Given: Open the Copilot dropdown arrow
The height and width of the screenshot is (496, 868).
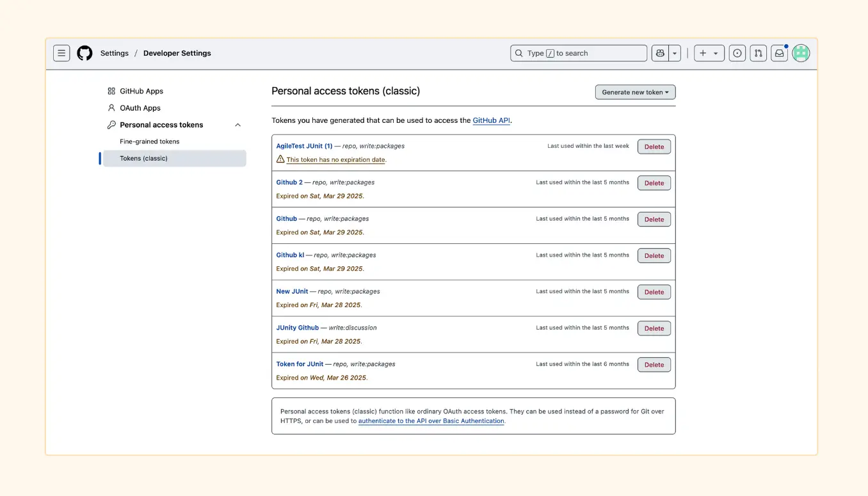Looking at the screenshot, I should [x=675, y=53].
